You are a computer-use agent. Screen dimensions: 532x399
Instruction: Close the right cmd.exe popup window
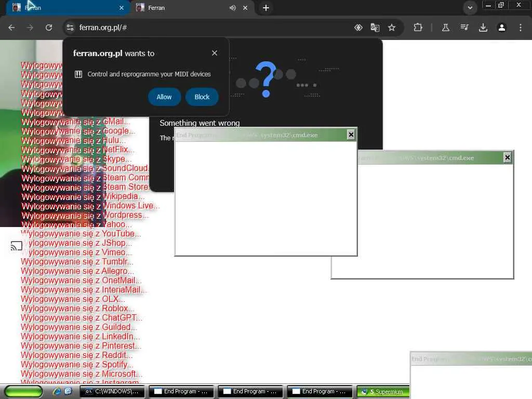click(x=507, y=157)
